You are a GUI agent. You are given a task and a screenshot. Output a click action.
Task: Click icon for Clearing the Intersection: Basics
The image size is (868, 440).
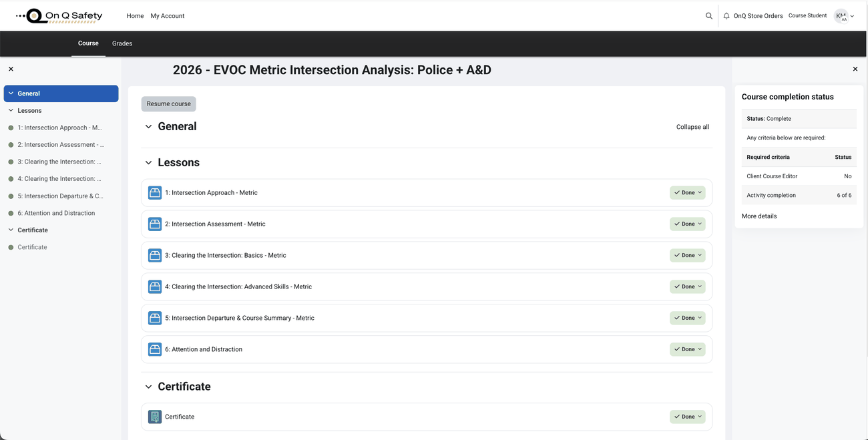[x=155, y=255]
